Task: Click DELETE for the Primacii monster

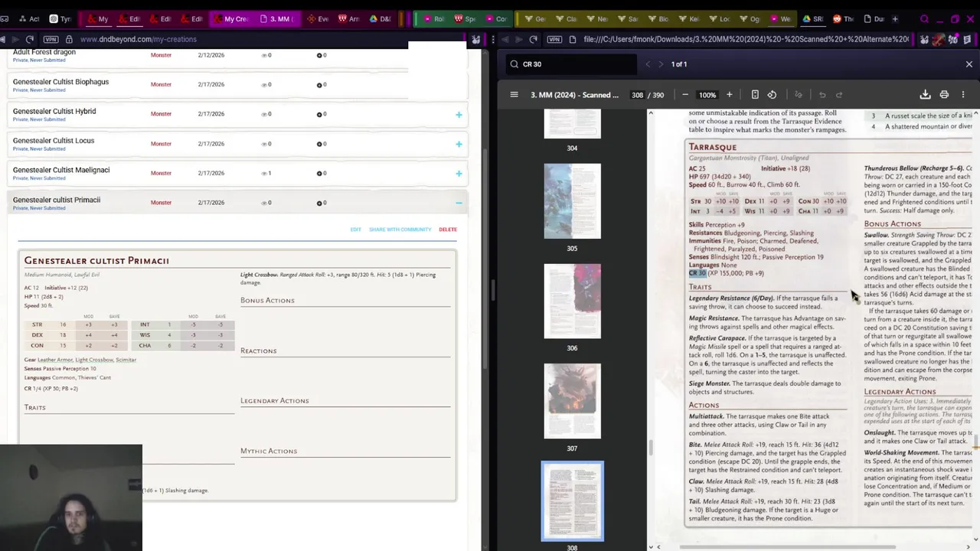Action: click(x=448, y=230)
